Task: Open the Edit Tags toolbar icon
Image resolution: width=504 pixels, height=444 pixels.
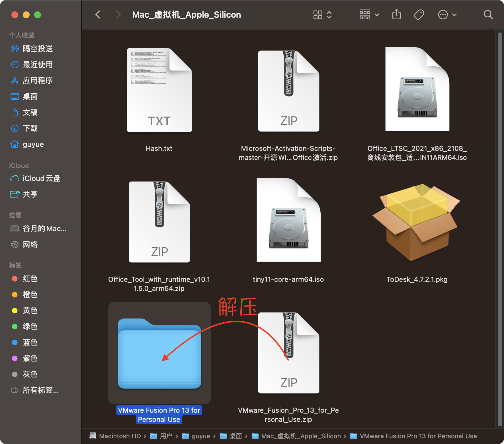Action: 419,15
